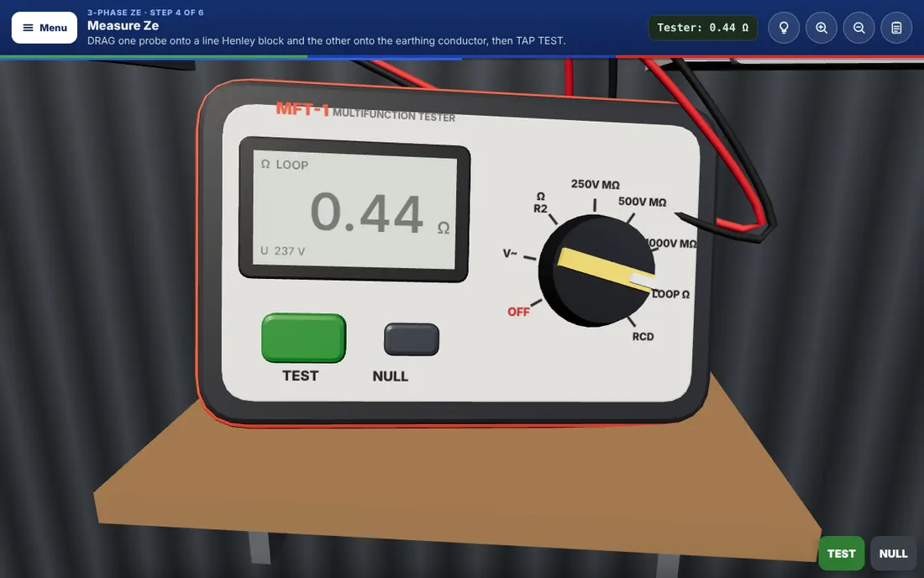Click the Measure Ze step title
Viewport: 924px width, 578px height.
[123, 25]
